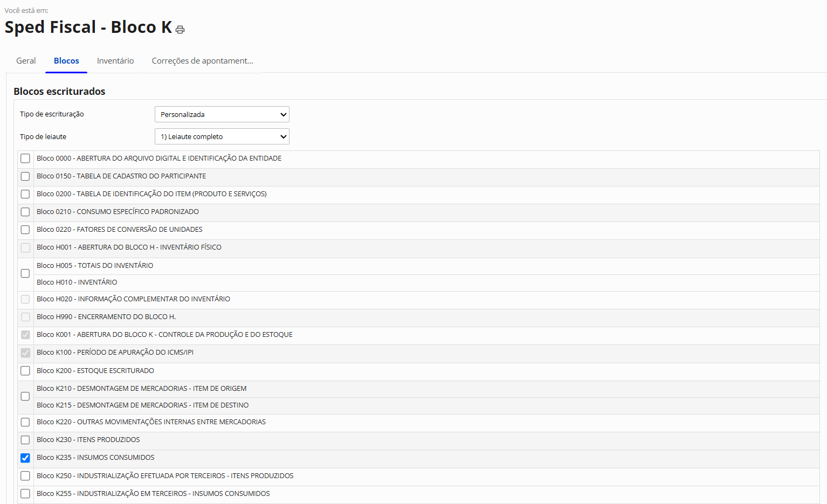Tick Bloco K220 Outras Movimentações Internas

coord(25,422)
